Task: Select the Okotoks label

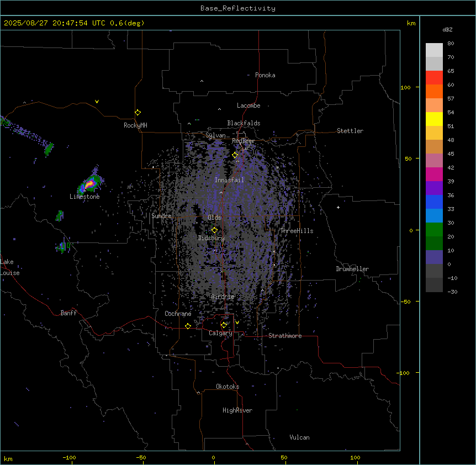Action: tap(228, 387)
